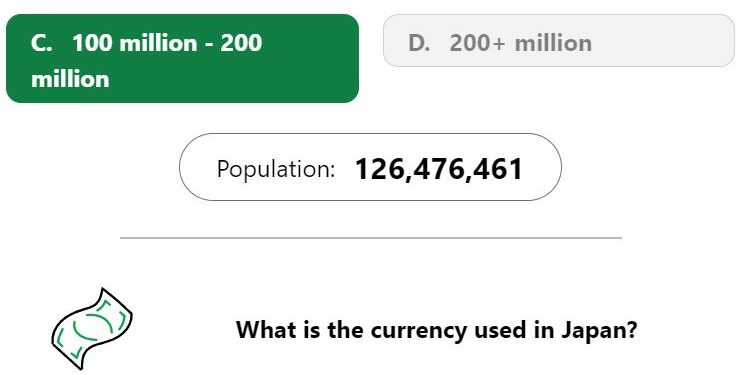Click the "D." letter on grey answer
The image size is (748, 375).
click(x=419, y=43)
